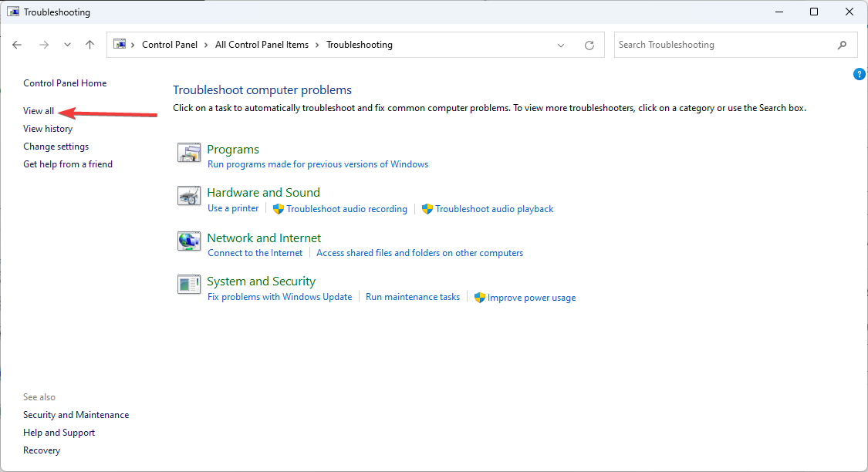This screenshot has width=868, height=472.
Task: Click the shield icon beside power usage
Action: point(479,298)
